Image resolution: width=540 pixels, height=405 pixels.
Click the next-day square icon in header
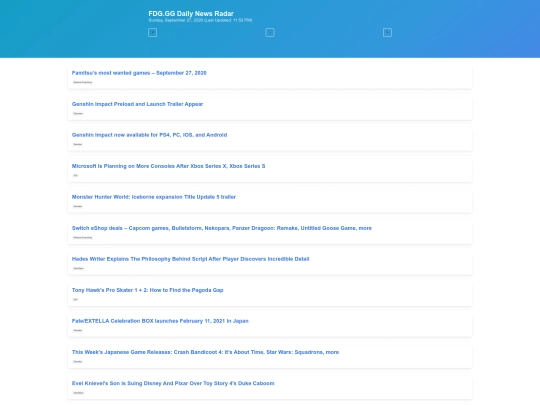click(x=387, y=32)
